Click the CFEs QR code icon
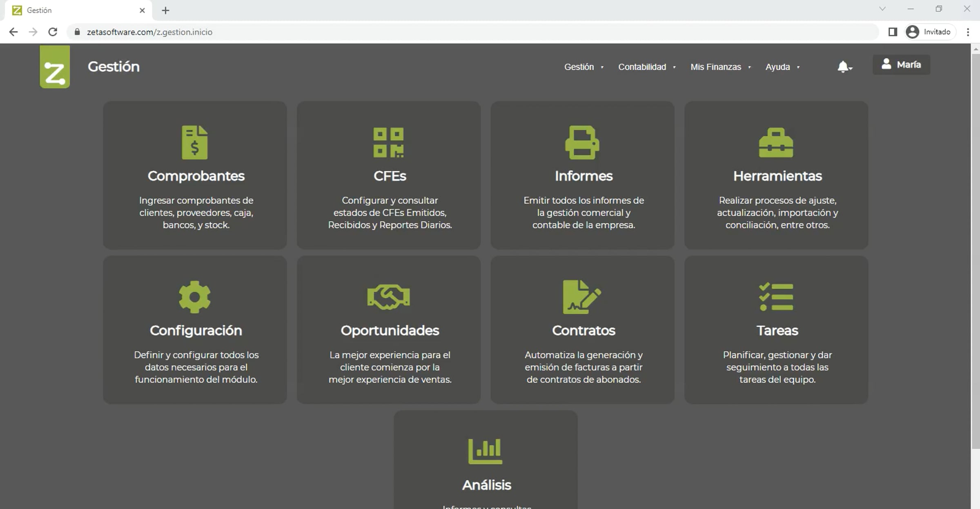Viewport: 980px width, 509px height. (388, 142)
